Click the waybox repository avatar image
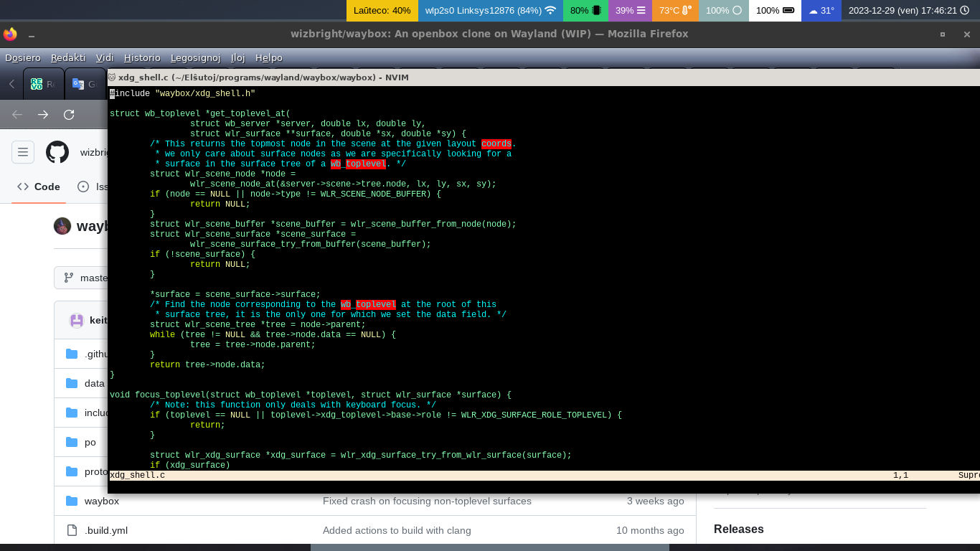This screenshot has height=551, width=980. tap(62, 226)
